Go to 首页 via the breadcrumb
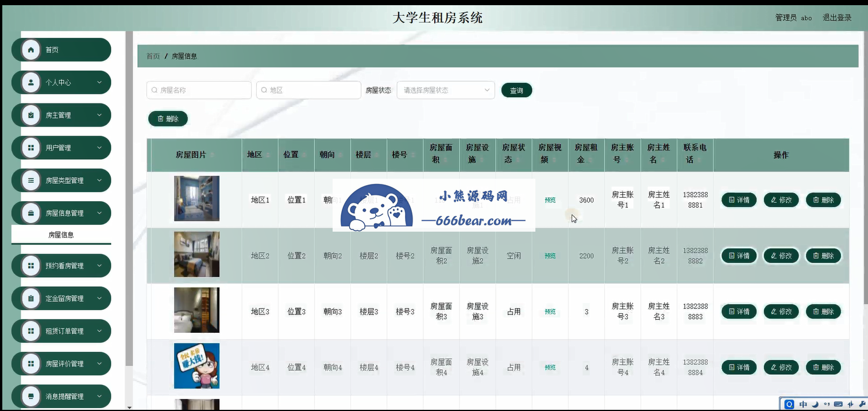 click(x=153, y=56)
